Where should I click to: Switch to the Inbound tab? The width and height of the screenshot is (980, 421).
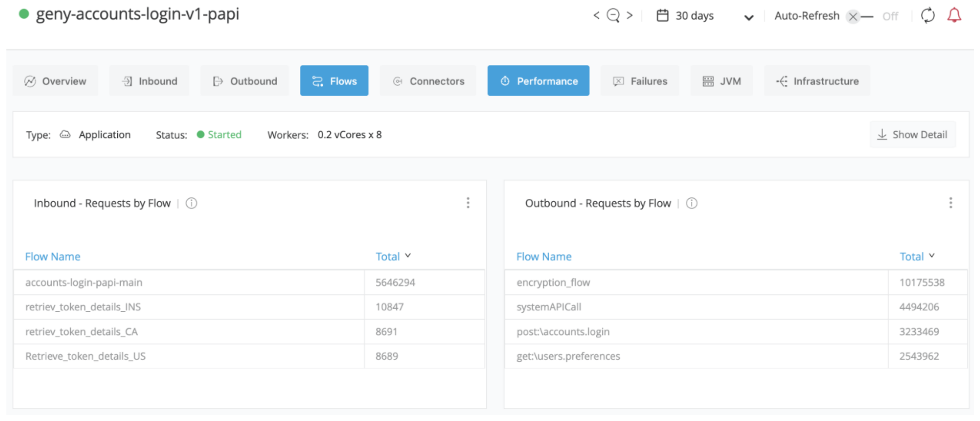(149, 81)
